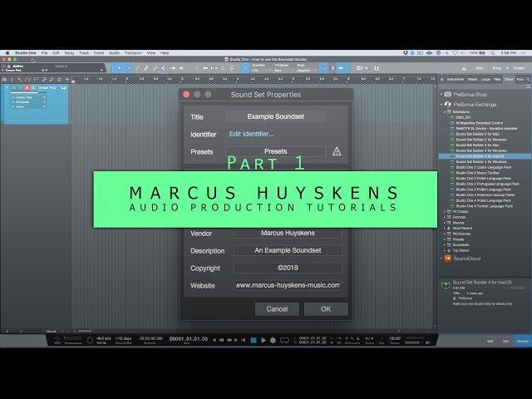Click Cancel in Sound Set Properties

point(277,309)
